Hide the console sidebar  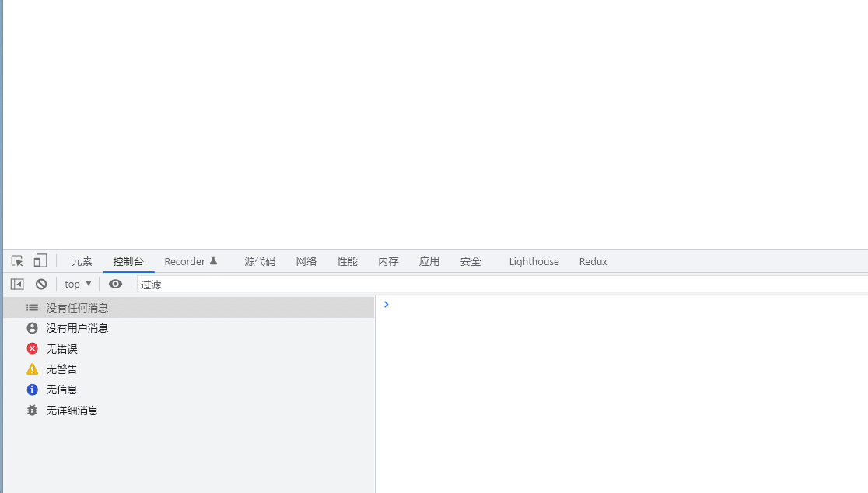(17, 285)
